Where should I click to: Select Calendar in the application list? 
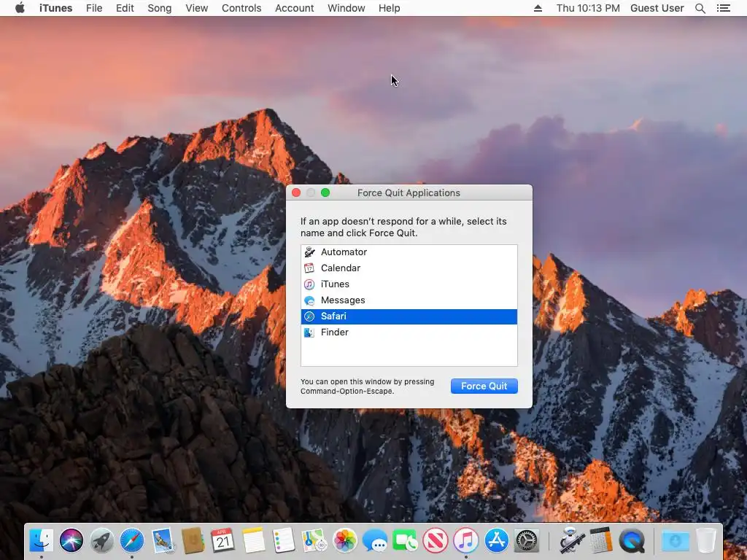coord(409,268)
